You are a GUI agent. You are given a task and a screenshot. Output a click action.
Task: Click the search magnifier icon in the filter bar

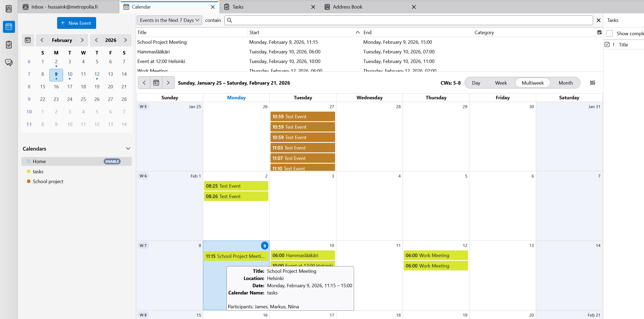point(229,20)
